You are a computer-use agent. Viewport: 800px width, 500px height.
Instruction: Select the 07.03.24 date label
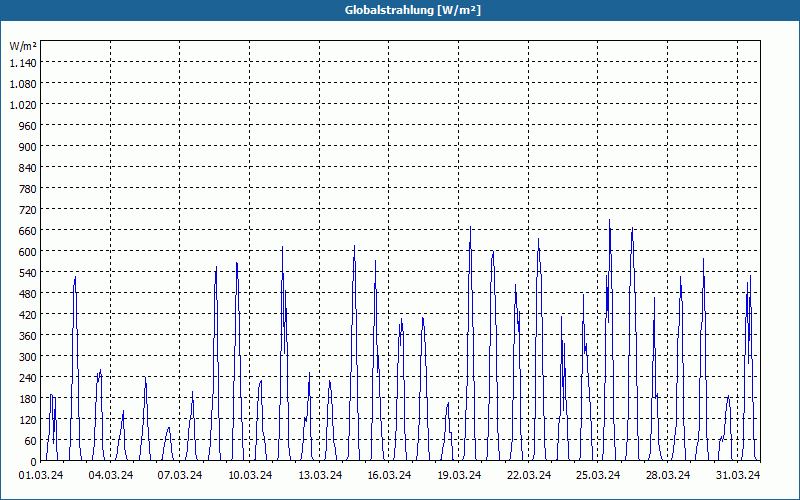tap(180, 475)
